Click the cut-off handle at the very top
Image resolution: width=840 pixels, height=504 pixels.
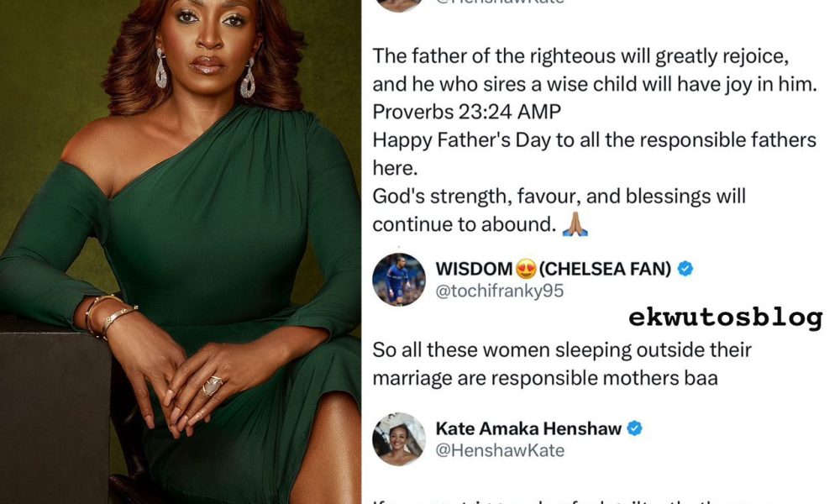(x=500, y=3)
